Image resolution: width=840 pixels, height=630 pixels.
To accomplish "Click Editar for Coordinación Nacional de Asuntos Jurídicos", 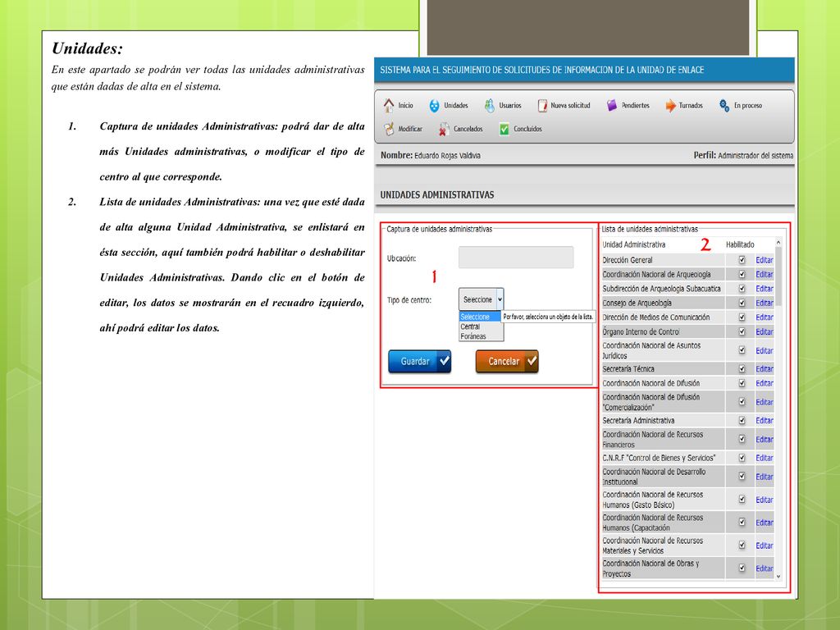I will (764, 350).
